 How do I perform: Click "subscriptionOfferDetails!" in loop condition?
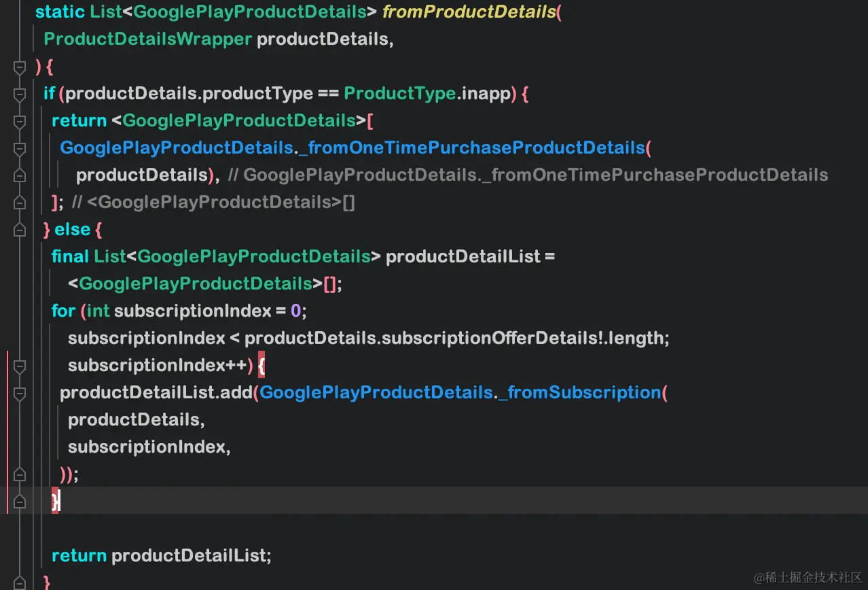(x=493, y=338)
